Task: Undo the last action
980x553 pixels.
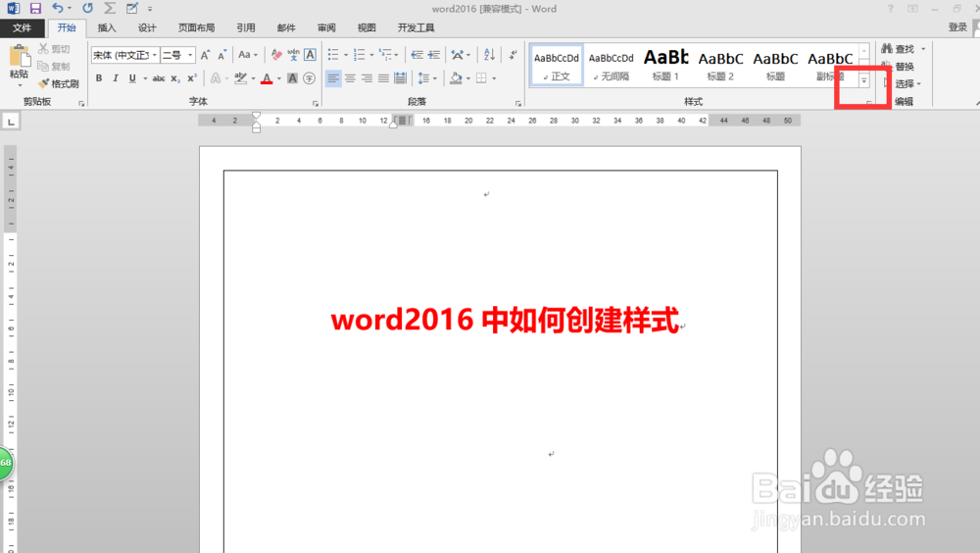Action: tap(58, 8)
